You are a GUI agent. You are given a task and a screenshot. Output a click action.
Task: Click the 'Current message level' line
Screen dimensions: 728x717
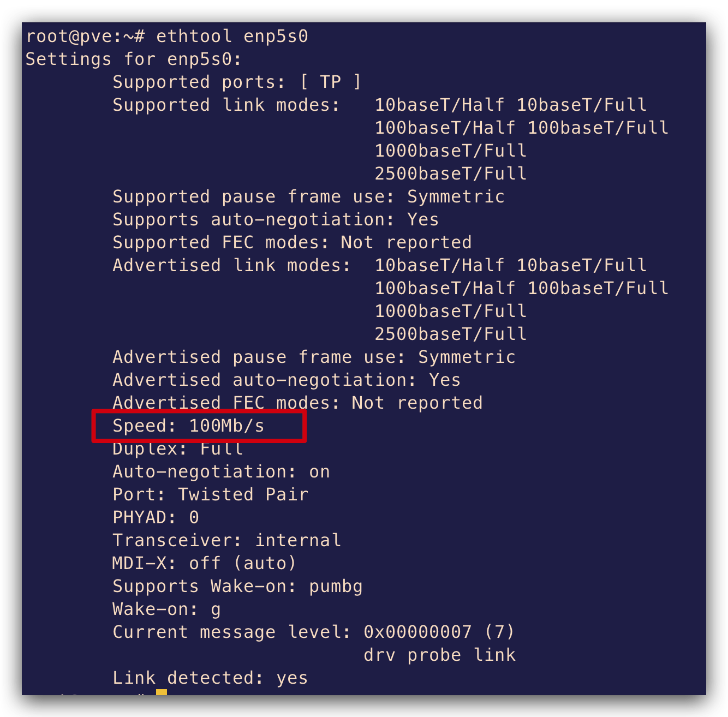coord(314,632)
